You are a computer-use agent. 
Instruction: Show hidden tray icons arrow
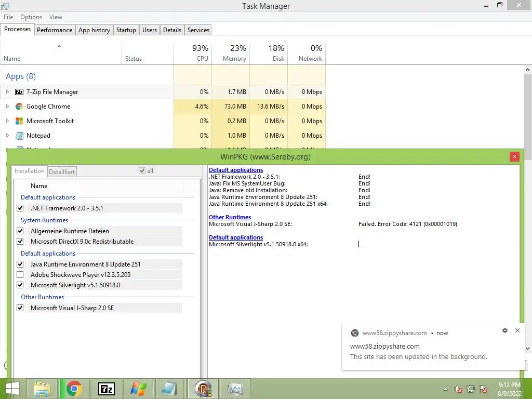tap(445, 389)
